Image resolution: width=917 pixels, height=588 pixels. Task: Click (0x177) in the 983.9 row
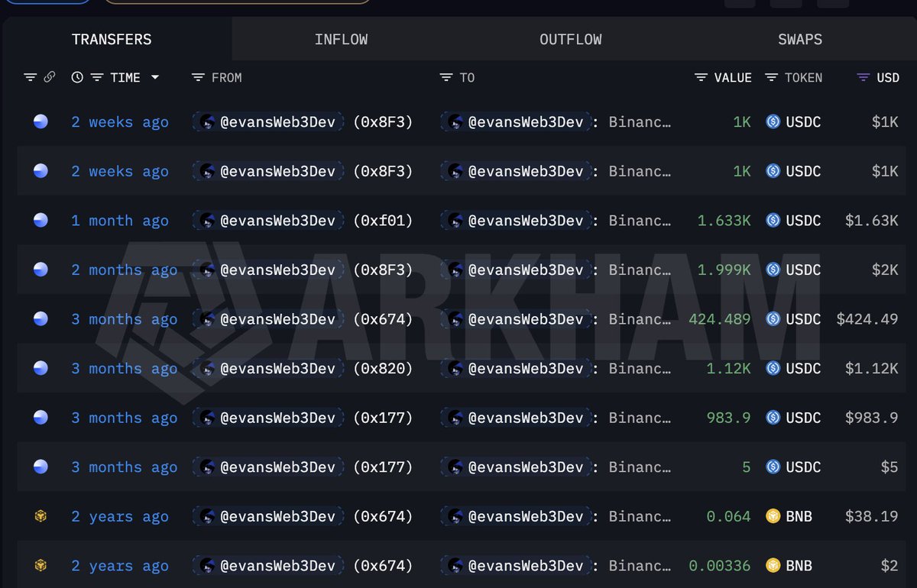[383, 418]
